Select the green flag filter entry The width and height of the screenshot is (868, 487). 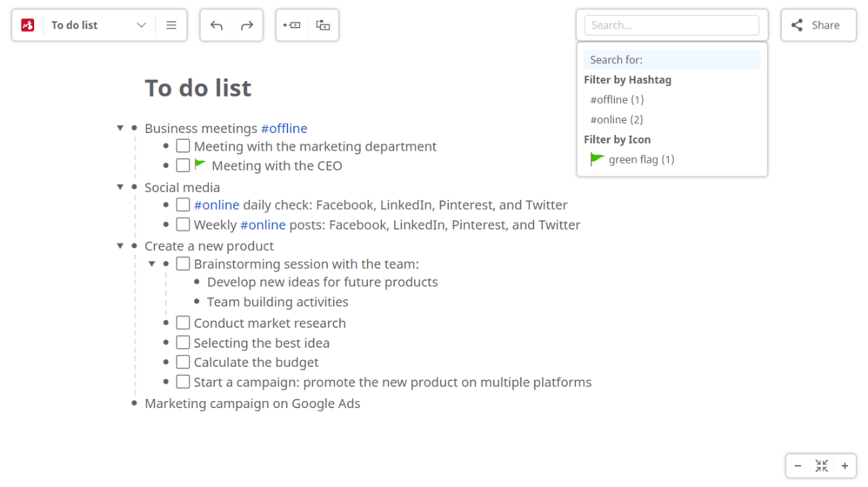tap(632, 159)
